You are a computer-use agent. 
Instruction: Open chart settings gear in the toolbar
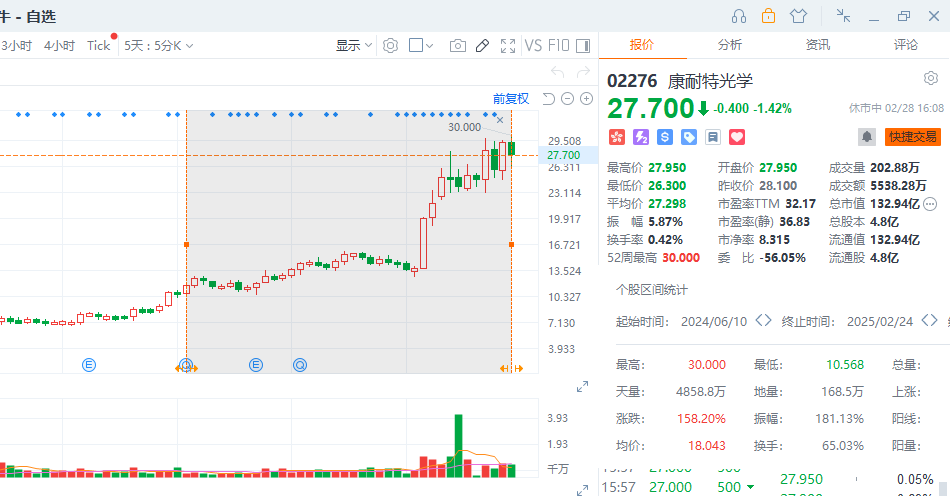click(x=390, y=45)
